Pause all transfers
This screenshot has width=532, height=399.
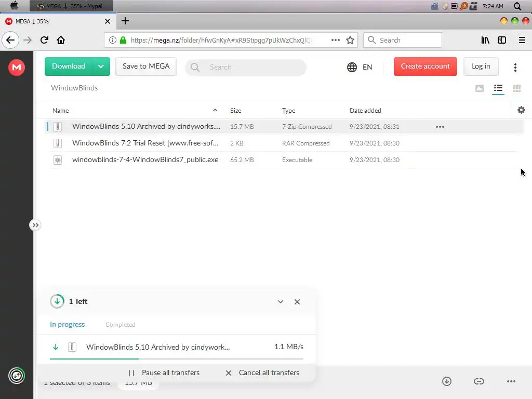[164, 373]
